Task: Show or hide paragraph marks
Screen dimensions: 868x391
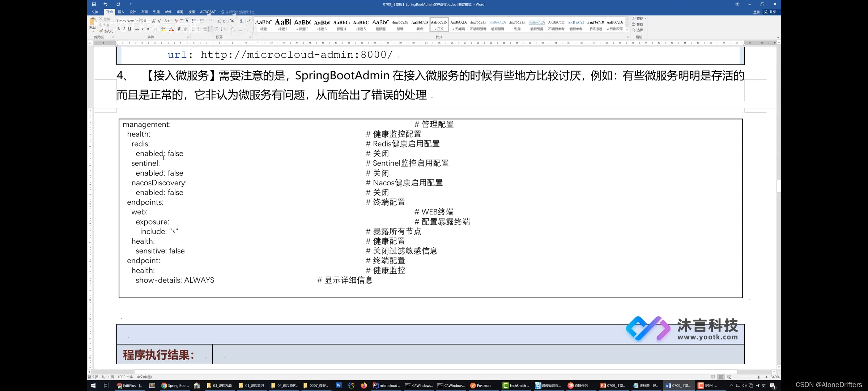Action: [x=249, y=21]
